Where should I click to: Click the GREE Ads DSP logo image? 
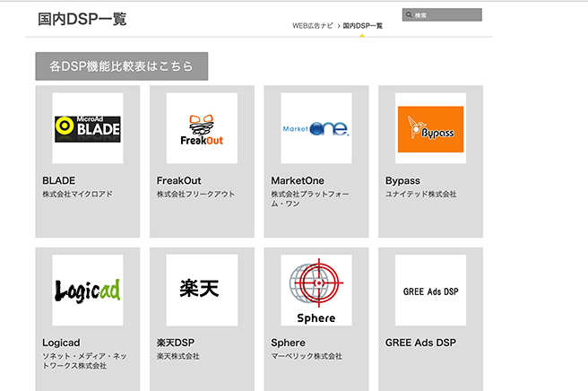pyautogui.click(x=430, y=290)
